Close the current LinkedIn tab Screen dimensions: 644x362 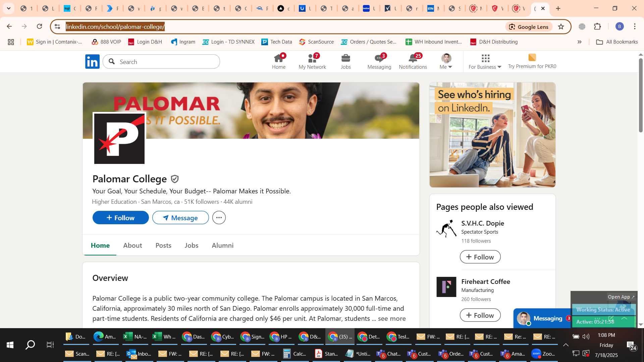543,8
